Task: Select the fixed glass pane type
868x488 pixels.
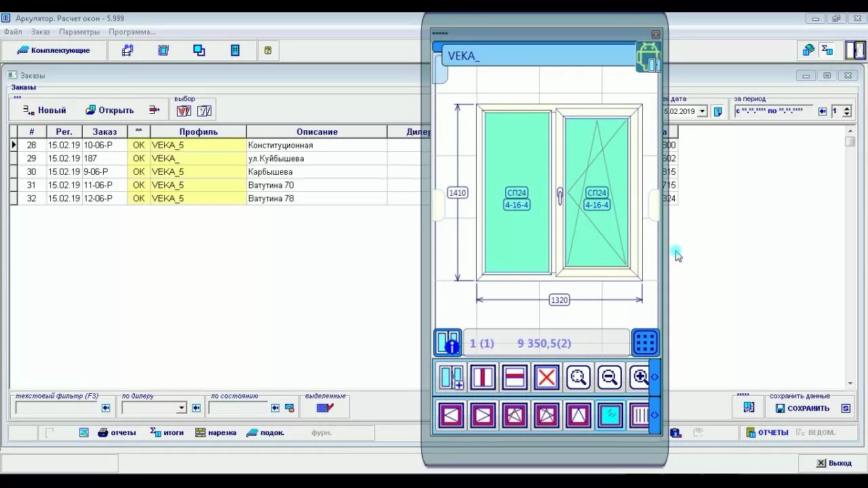Action: (610, 415)
